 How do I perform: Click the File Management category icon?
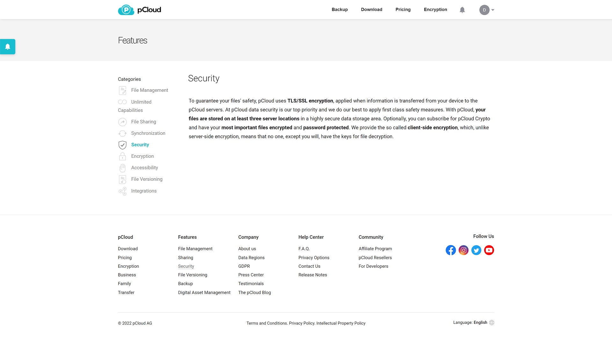pos(122,91)
